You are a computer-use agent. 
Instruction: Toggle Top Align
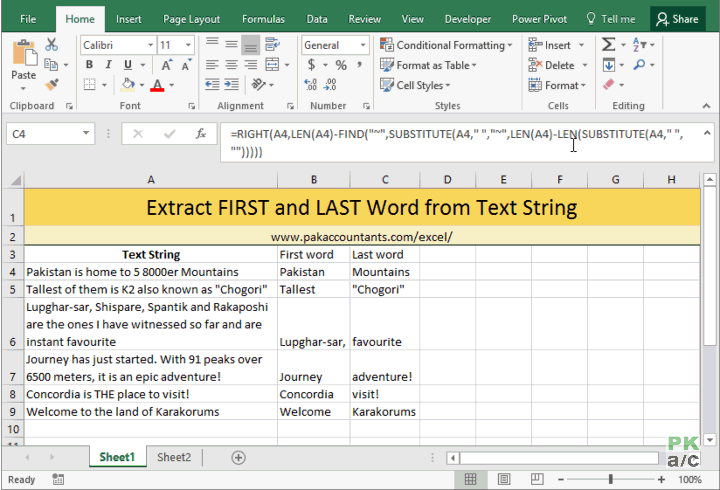point(212,45)
